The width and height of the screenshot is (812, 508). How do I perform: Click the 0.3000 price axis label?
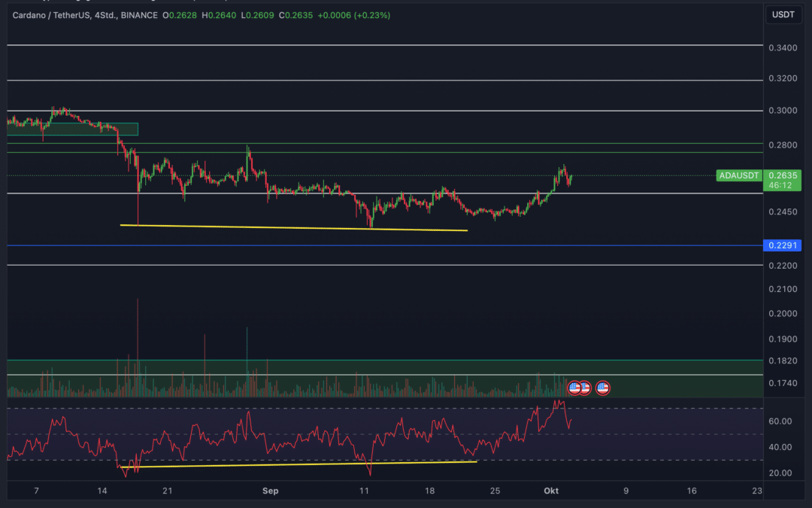(x=783, y=111)
